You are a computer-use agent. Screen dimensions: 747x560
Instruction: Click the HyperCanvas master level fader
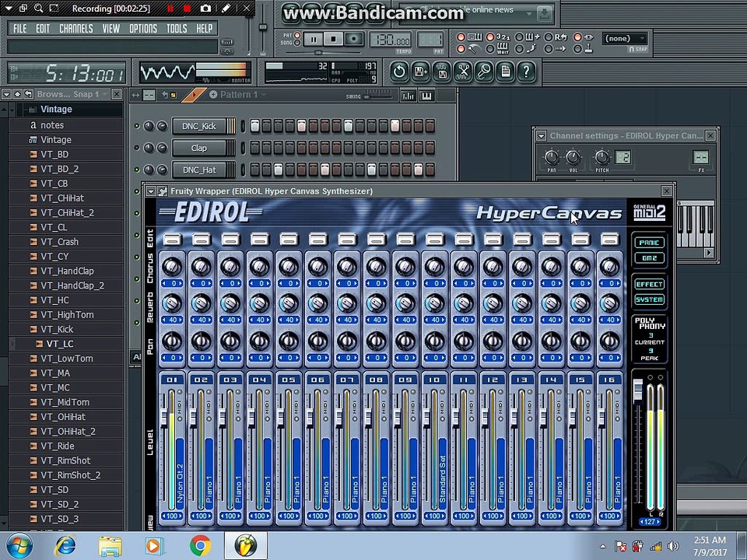(x=638, y=391)
